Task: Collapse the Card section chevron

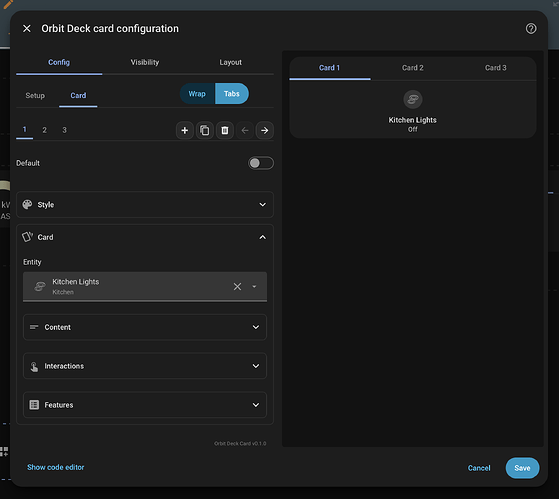Action: coord(262,237)
